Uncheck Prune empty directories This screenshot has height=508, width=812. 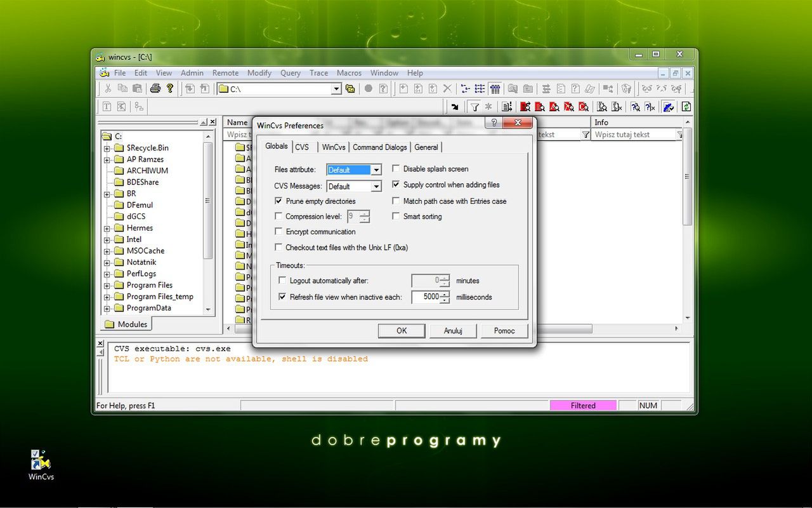278,201
